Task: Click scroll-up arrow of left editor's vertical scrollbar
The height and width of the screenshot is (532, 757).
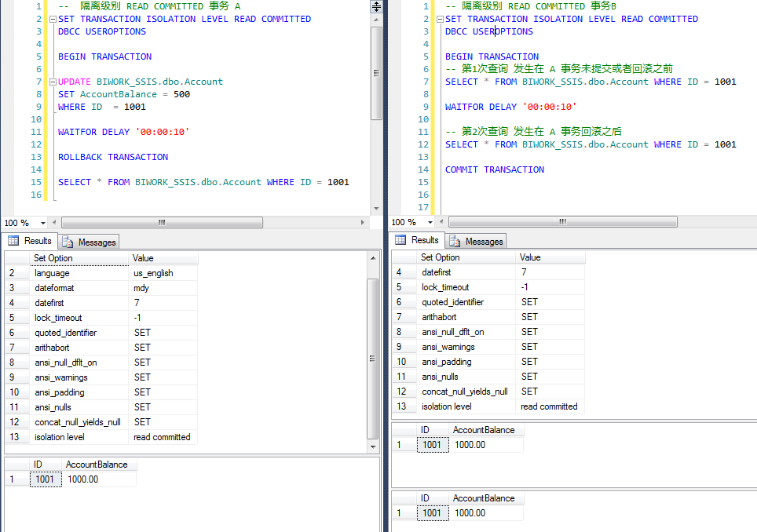Action: tap(376, 20)
